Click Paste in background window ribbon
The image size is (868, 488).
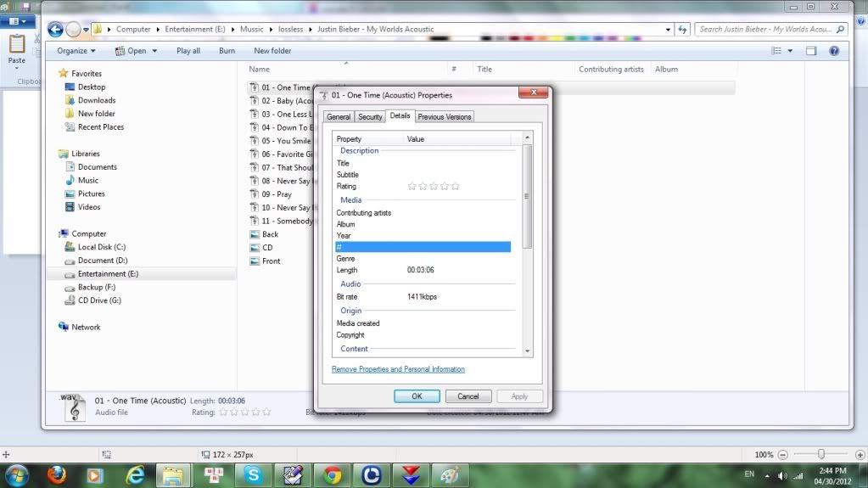(x=17, y=50)
